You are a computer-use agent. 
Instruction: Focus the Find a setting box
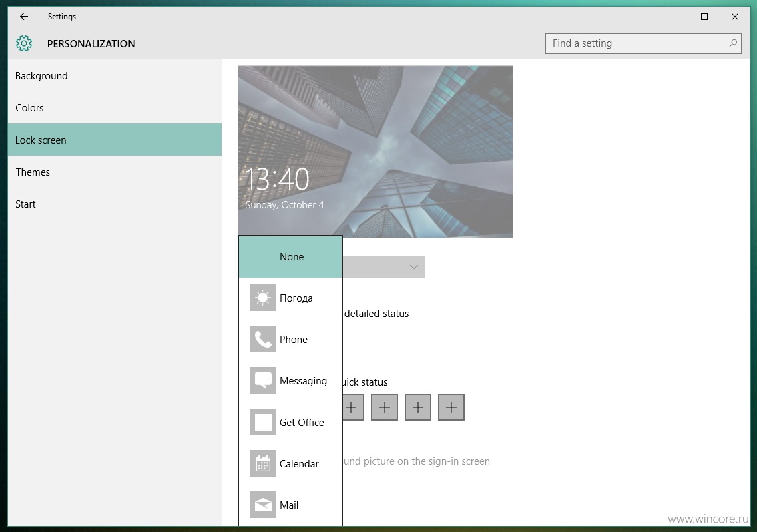(643, 43)
